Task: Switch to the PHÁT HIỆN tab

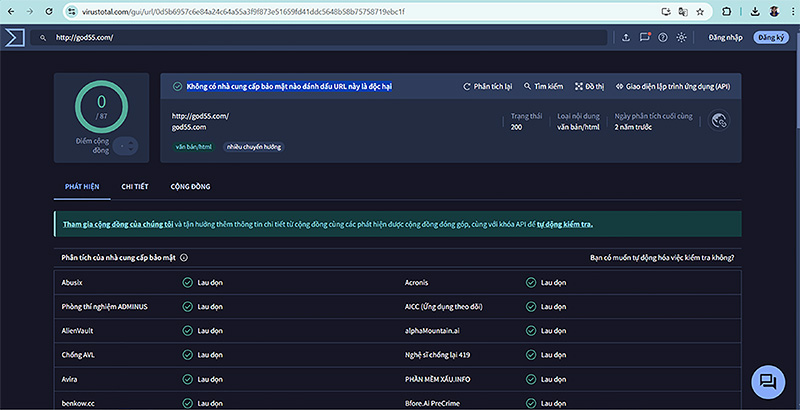Action: point(82,187)
